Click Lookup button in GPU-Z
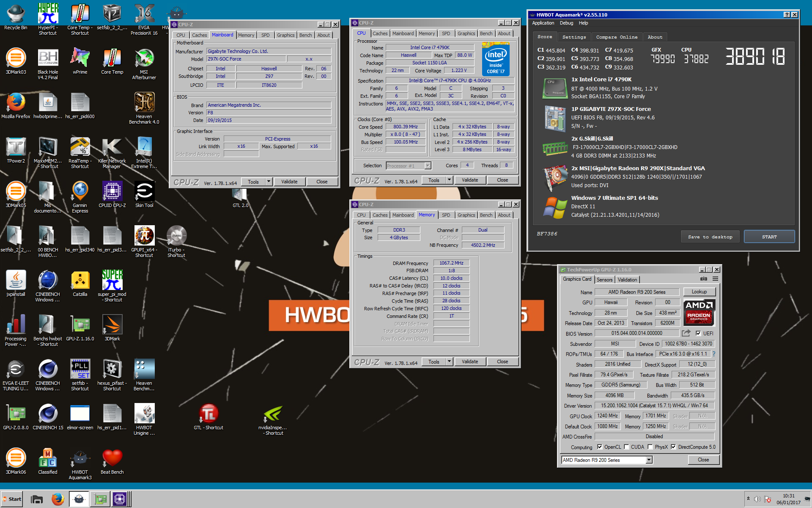 [699, 292]
